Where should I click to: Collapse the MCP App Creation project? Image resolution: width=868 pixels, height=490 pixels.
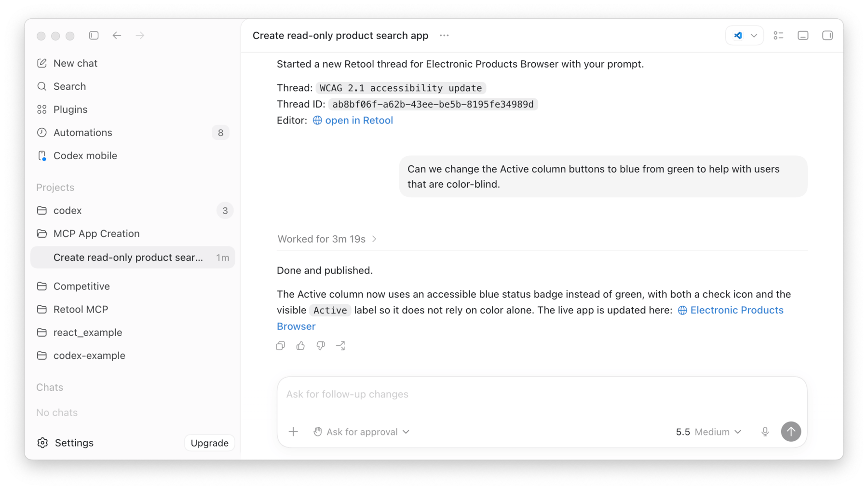coord(133,233)
